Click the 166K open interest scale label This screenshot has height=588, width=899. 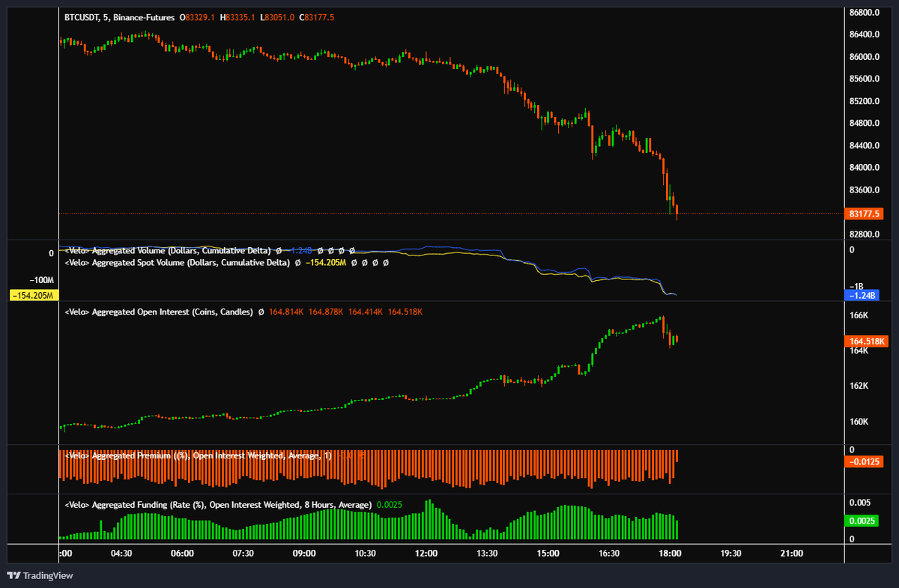coord(859,315)
